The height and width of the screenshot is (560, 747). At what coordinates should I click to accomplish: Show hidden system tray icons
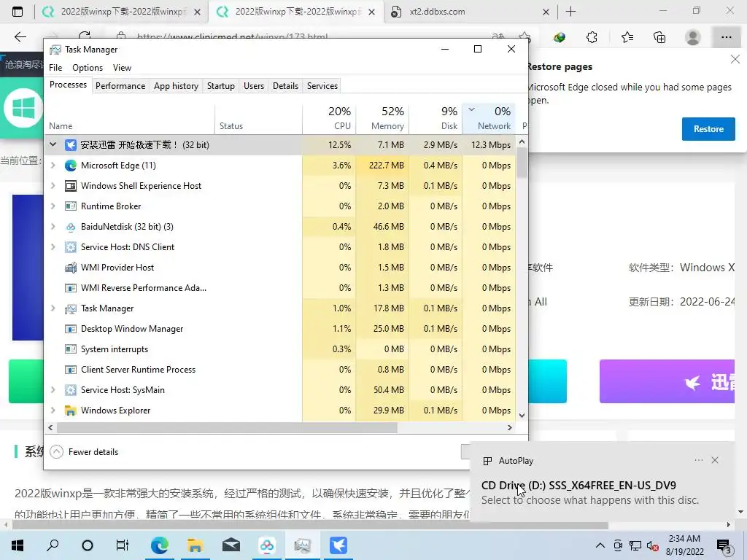coord(600,545)
